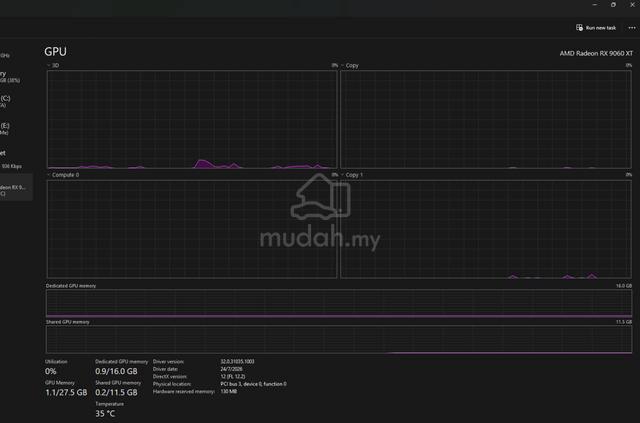Click the Hardware reserved memory 130 MB value
The image size is (640, 423).
point(229,391)
